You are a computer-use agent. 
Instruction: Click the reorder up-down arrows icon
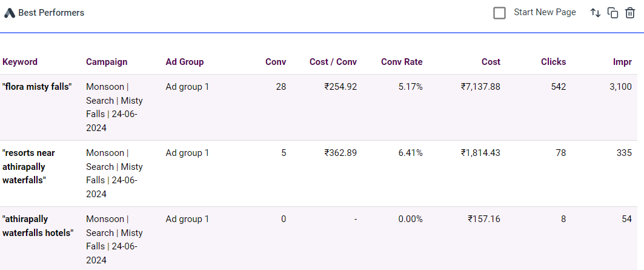pyautogui.click(x=596, y=13)
